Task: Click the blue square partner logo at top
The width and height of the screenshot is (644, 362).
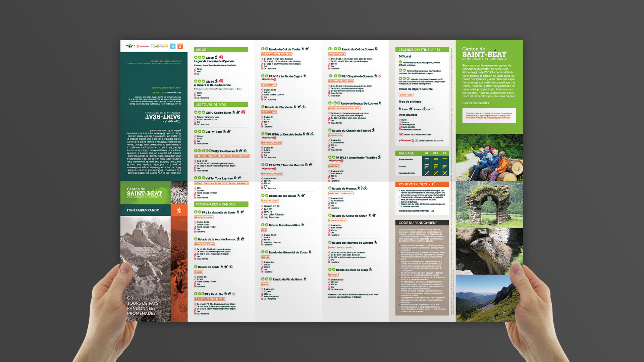Action: [x=173, y=46]
